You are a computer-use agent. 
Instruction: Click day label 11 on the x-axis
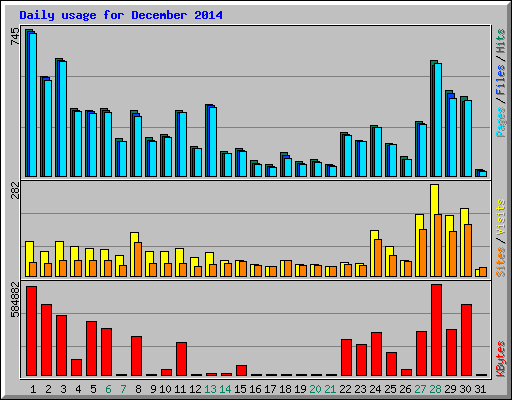click(180, 389)
